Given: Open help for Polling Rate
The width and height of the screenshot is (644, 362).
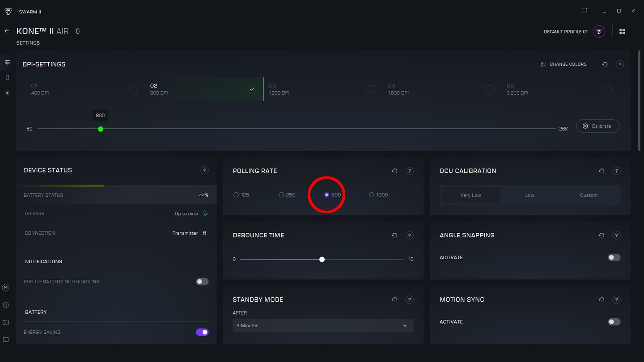Looking at the screenshot, I should (x=409, y=171).
